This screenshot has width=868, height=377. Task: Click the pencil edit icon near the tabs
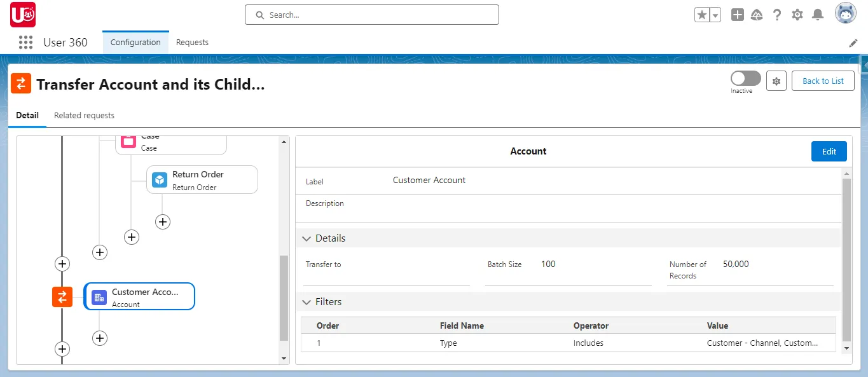(x=853, y=43)
